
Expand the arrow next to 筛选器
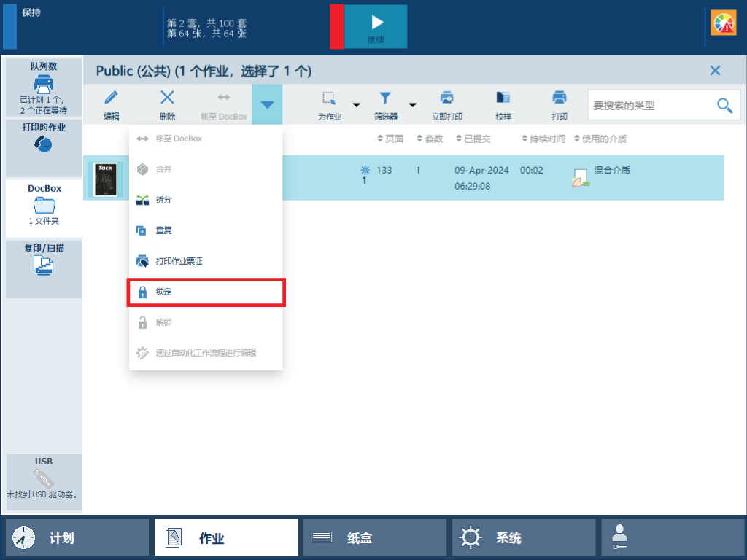(413, 105)
